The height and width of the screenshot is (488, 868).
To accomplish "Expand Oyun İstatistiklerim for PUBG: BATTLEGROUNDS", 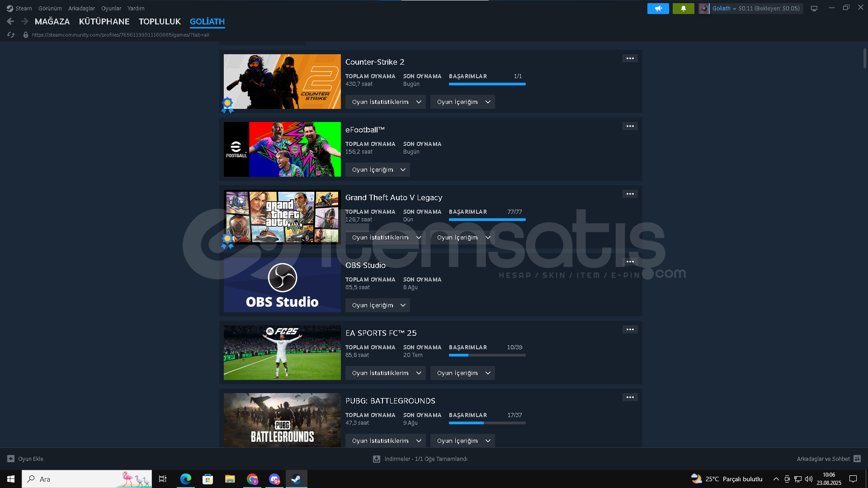I will coord(386,441).
